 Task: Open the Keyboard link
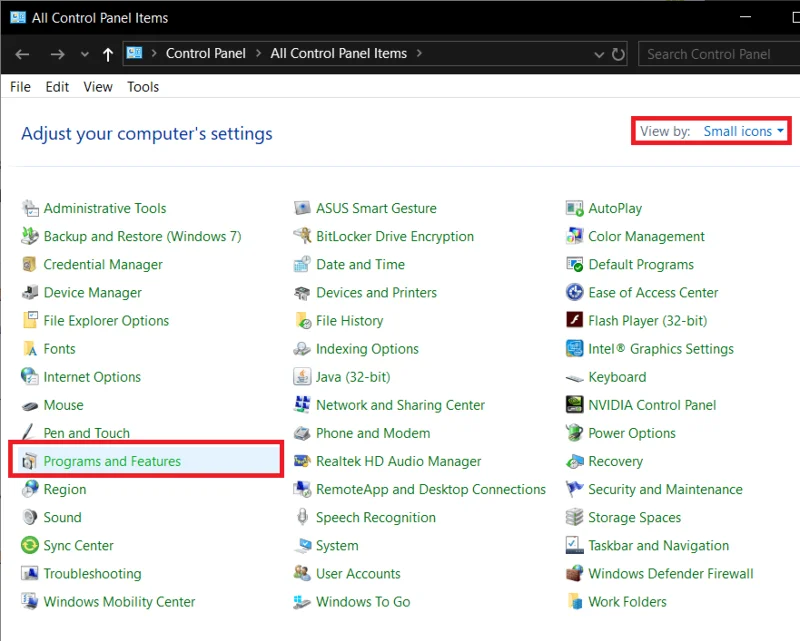point(617,377)
